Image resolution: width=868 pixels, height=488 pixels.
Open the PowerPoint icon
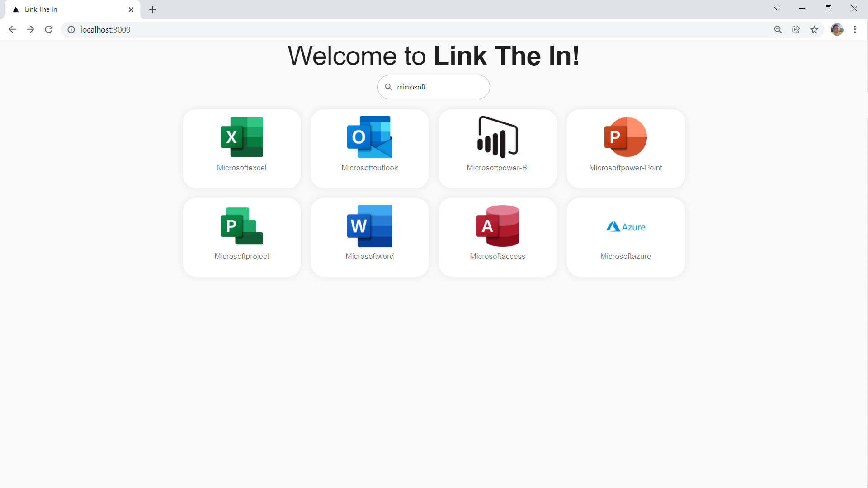(626, 137)
